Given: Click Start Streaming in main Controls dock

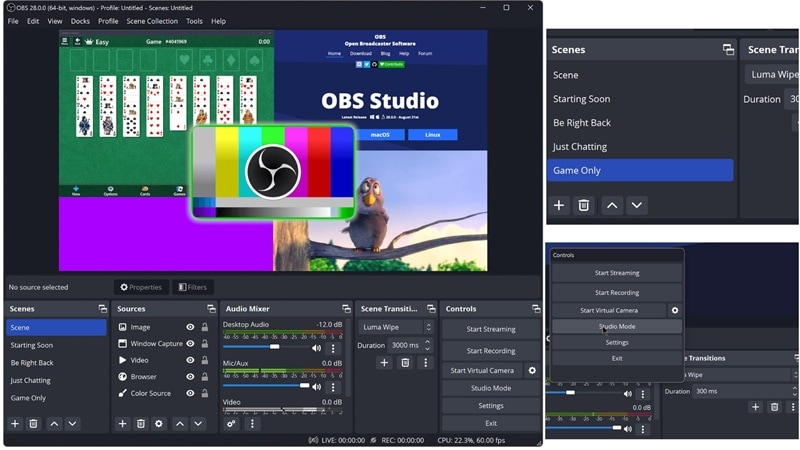Looking at the screenshot, I should pos(491,329).
